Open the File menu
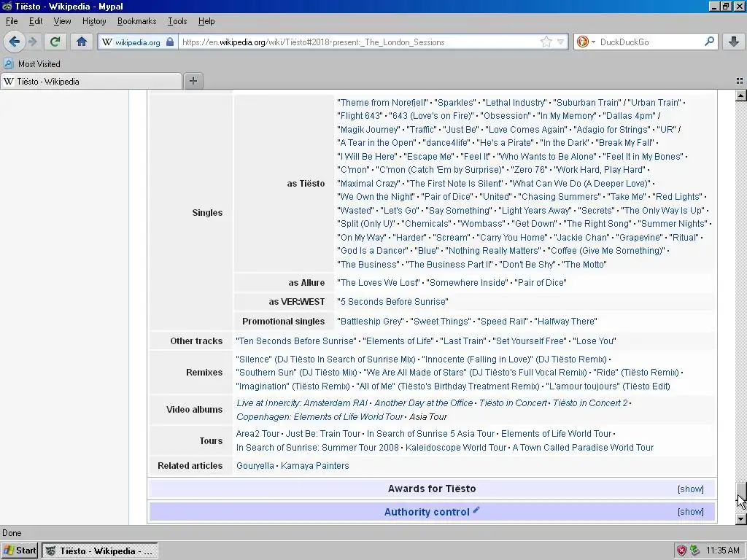Screen dimensions: 747x560 [x=12, y=21]
